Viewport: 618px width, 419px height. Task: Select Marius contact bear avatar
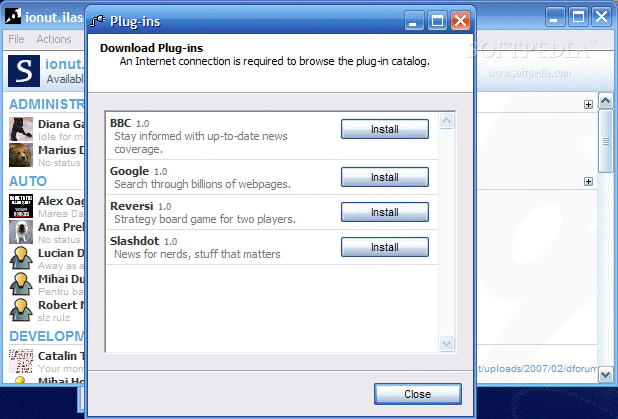(x=21, y=155)
